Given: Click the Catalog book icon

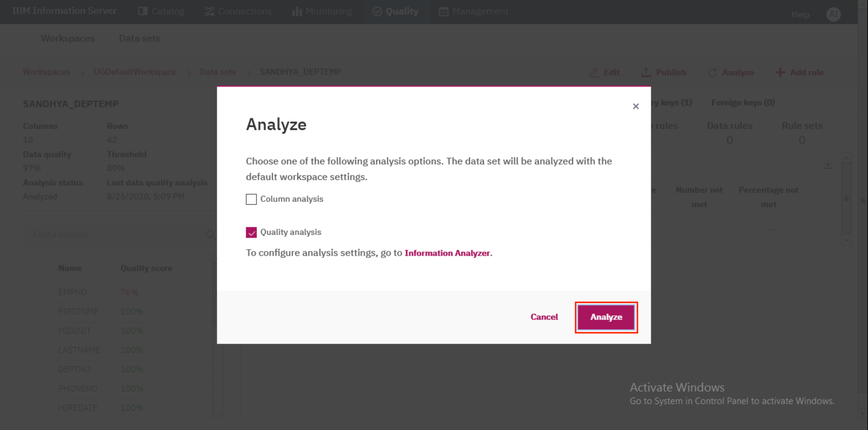Looking at the screenshot, I should [x=143, y=11].
